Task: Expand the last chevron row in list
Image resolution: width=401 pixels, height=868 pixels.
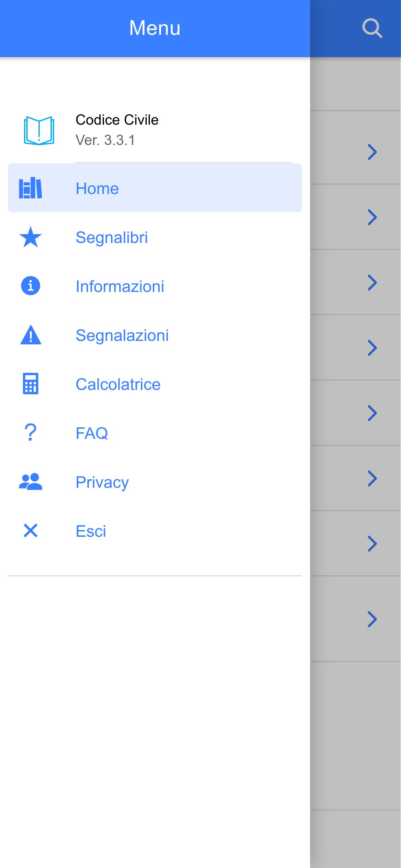Action: click(372, 619)
